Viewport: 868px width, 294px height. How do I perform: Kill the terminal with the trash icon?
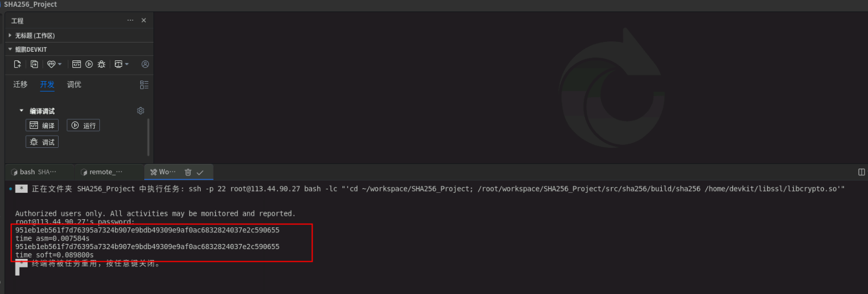[188, 172]
